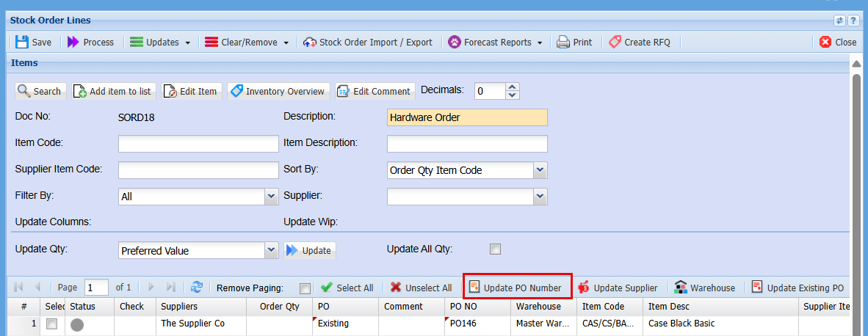This screenshot has height=336, width=868.
Task: Click the help question mark icon
Action: click(853, 21)
